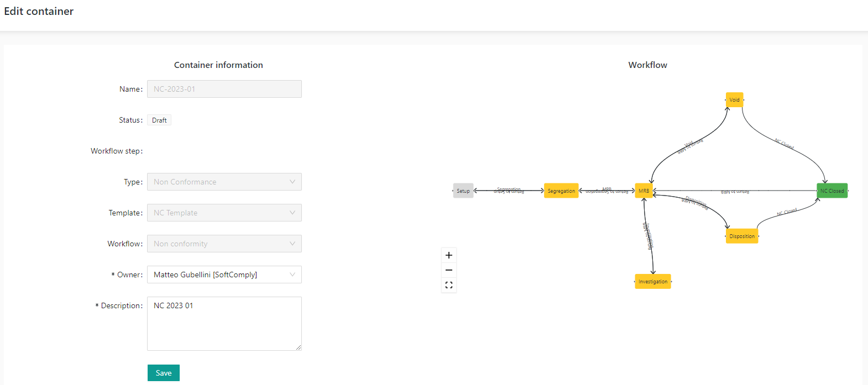Grab the Description textarea resize handle
The width and height of the screenshot is (868, 385).
coord(299,347)
